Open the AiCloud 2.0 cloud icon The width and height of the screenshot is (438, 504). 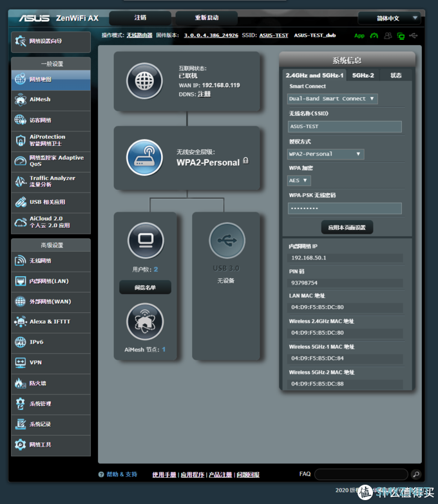pyautogui.click(x=20, y=223)
